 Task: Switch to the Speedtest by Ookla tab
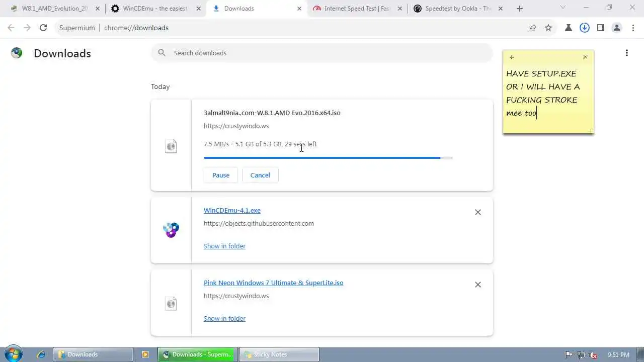coord(458,9)
